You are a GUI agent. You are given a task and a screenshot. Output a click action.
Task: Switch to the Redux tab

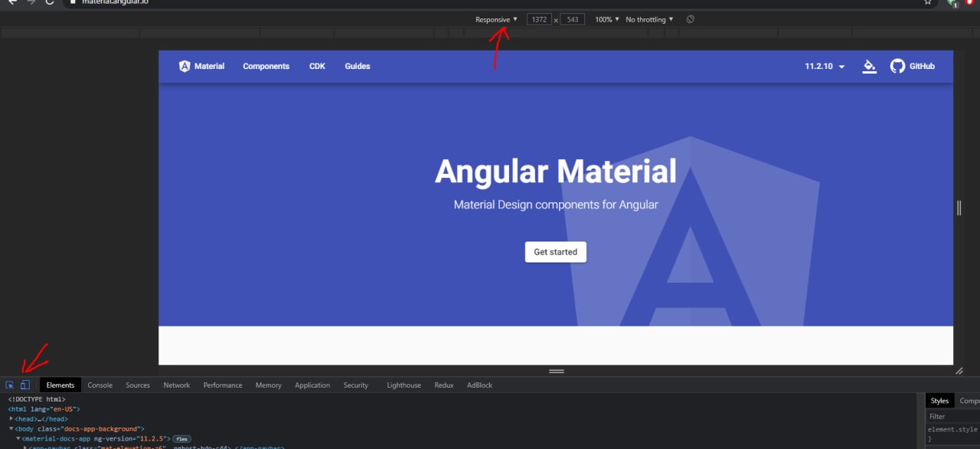[x=444, y=385]
